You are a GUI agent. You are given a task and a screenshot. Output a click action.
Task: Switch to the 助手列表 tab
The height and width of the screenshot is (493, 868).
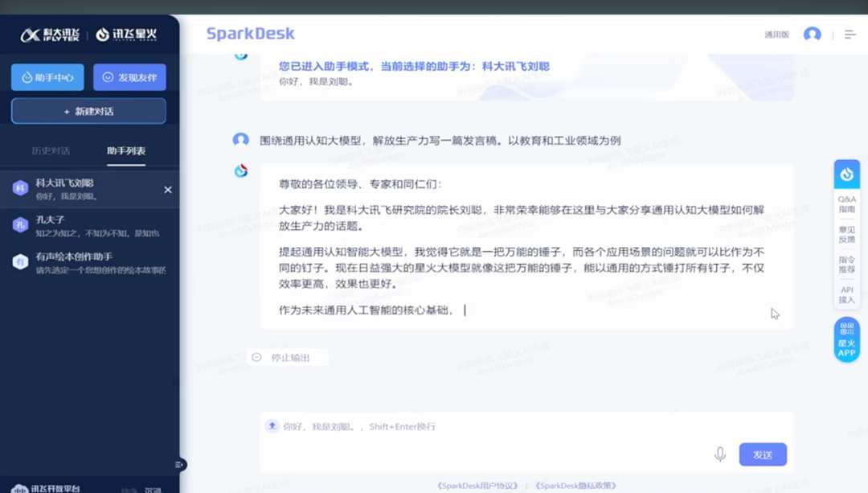(x=125, y=150)
